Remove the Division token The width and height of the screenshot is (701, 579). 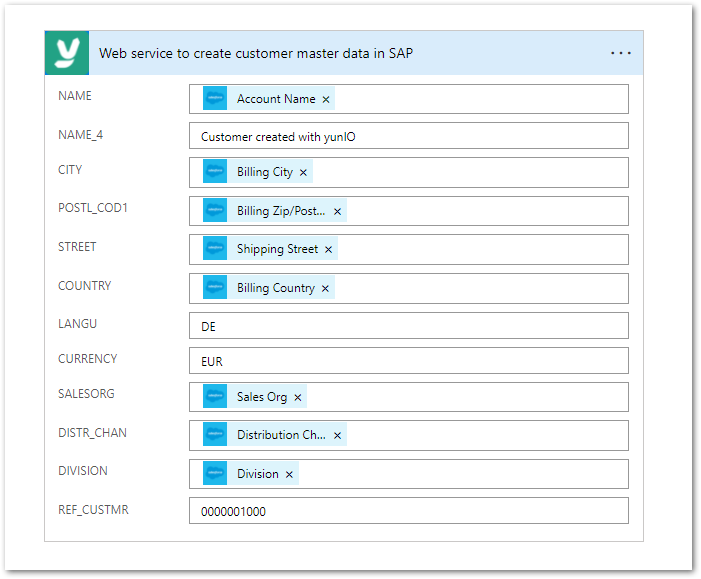[289, 474]
